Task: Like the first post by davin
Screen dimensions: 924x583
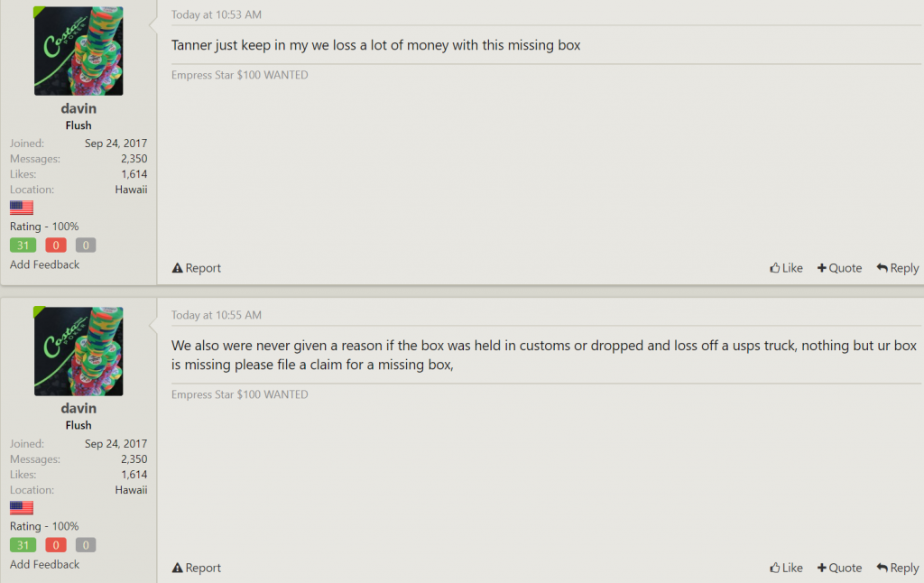Action: pyautogui.click(x=786, y=268)
